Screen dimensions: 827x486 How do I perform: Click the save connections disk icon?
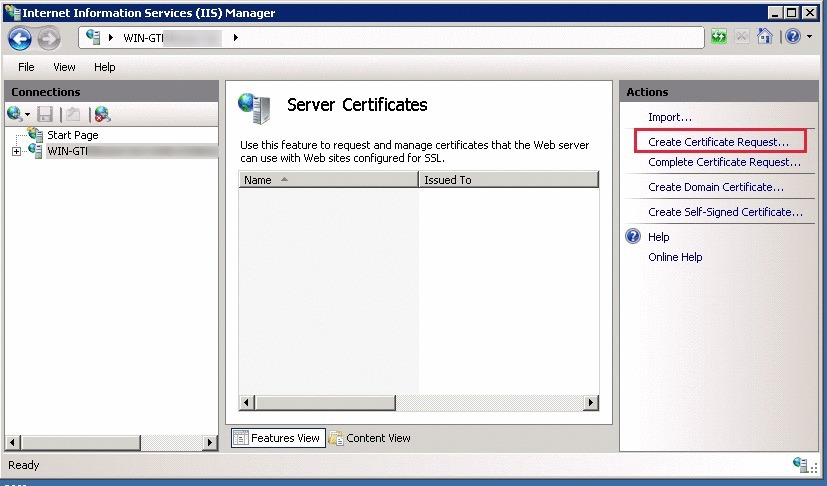click(x=45, y=114)
